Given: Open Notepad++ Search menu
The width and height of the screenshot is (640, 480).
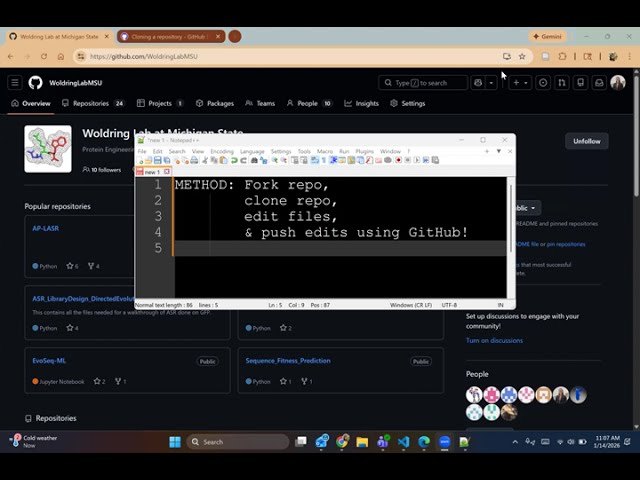Looking at the screenshot, I should [177, 151].
